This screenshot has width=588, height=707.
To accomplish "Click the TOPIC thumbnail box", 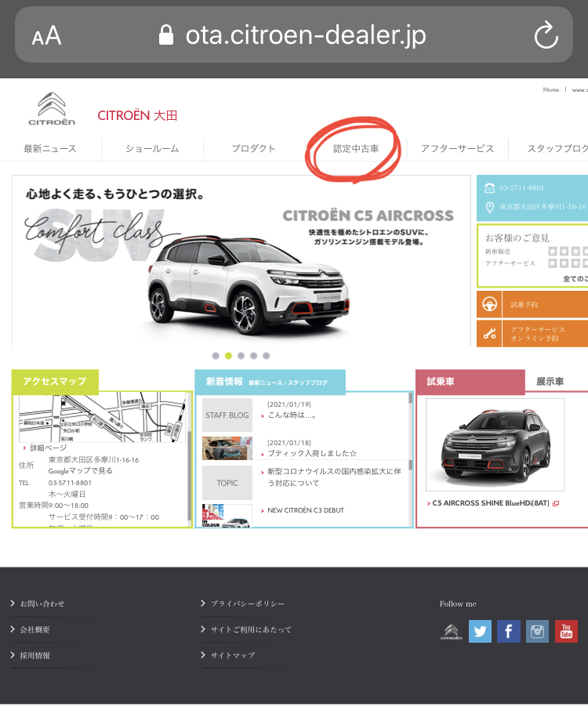I will [x=227, y=483].
